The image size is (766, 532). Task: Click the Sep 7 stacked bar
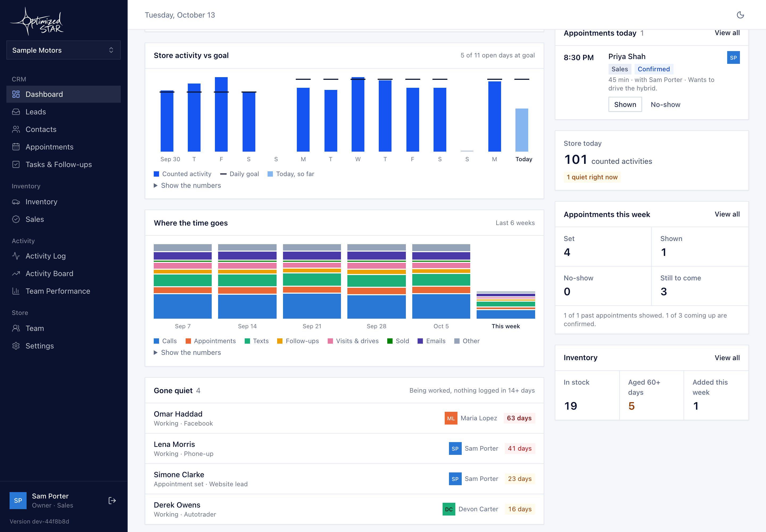point(183,281)
